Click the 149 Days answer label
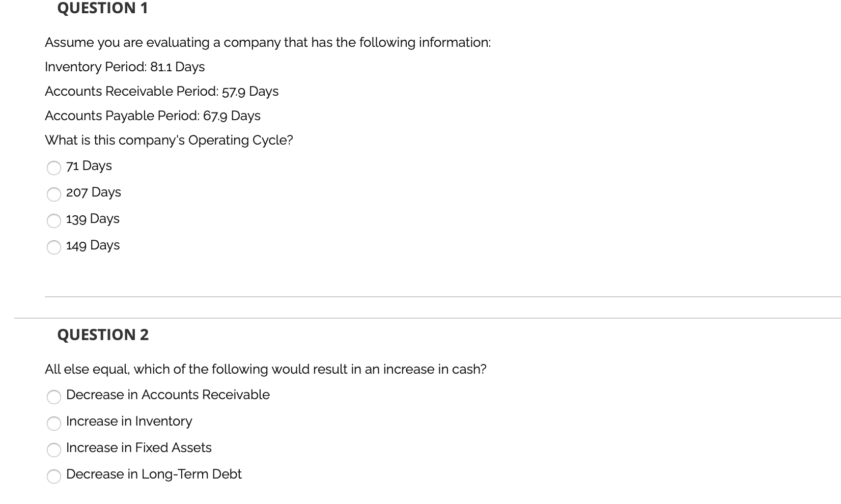This screenshot has height=504, width=841. (93, 245)
